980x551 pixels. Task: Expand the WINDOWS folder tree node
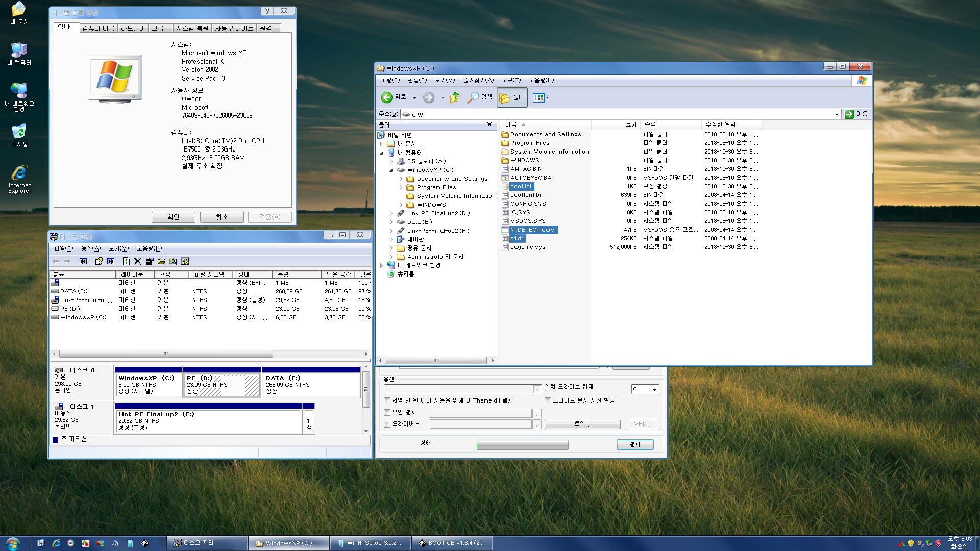pos(401,205)
